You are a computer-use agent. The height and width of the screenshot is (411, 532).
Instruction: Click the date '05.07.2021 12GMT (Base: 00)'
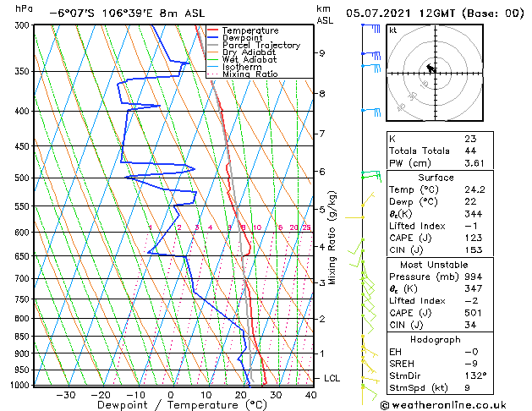[x=435, y=14]
